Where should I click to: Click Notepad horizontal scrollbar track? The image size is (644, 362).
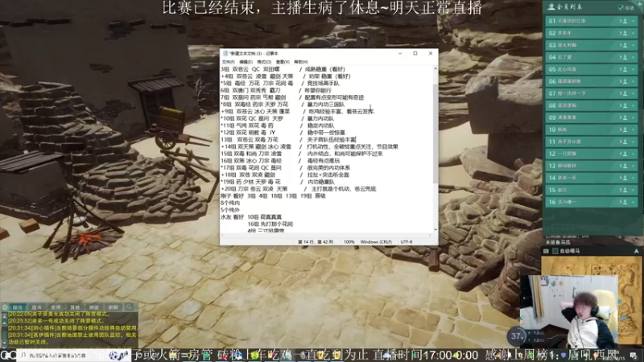point(328,235)
